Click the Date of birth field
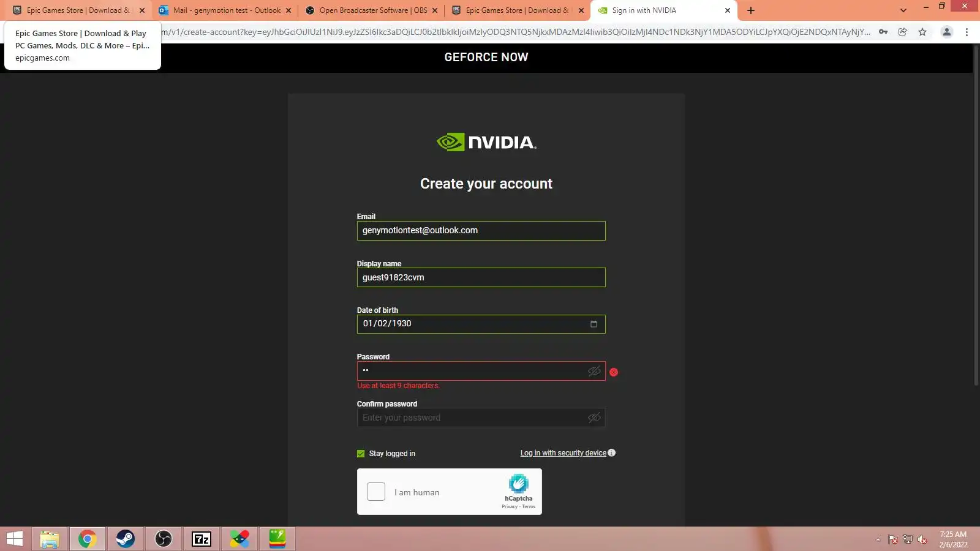 coord(481,324)
